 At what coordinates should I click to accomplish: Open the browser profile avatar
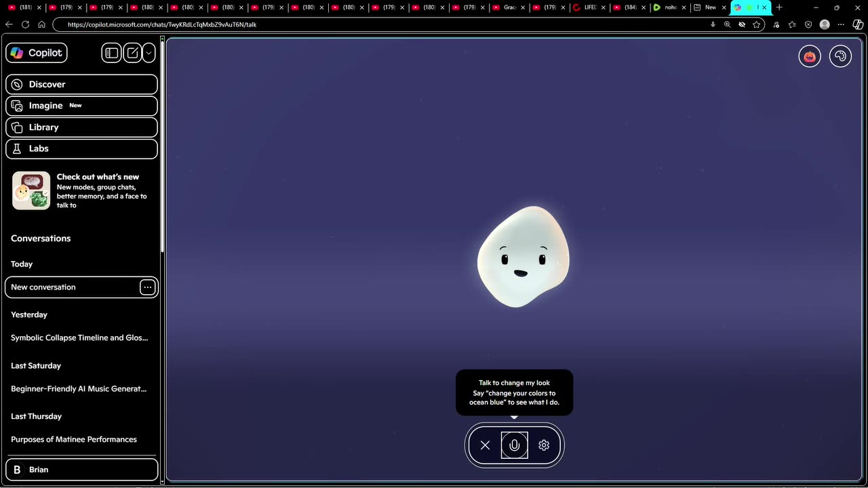(825, 24)
